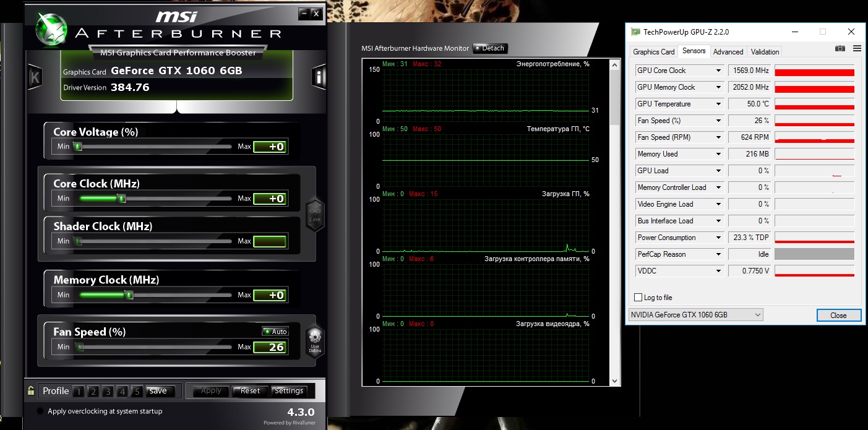This screenshot has width=868, height=430.
Task: Click the Afterburner green star logo
Action: pos(51,29)
